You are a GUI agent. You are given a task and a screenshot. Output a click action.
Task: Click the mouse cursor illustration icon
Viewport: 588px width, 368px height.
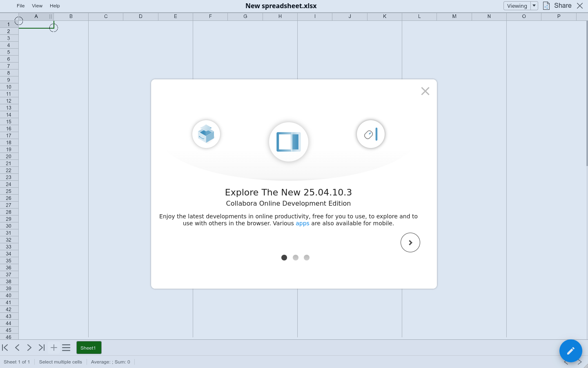[371, 134]
